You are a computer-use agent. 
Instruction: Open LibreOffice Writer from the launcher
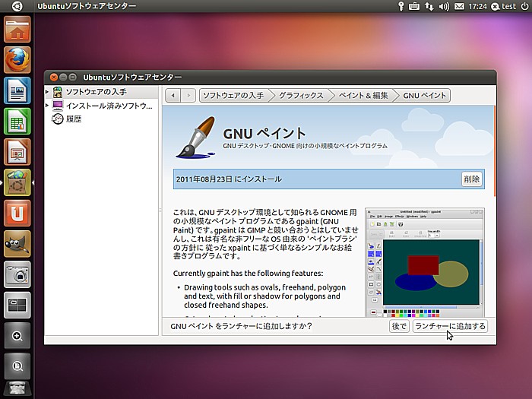tap(17, 90)
